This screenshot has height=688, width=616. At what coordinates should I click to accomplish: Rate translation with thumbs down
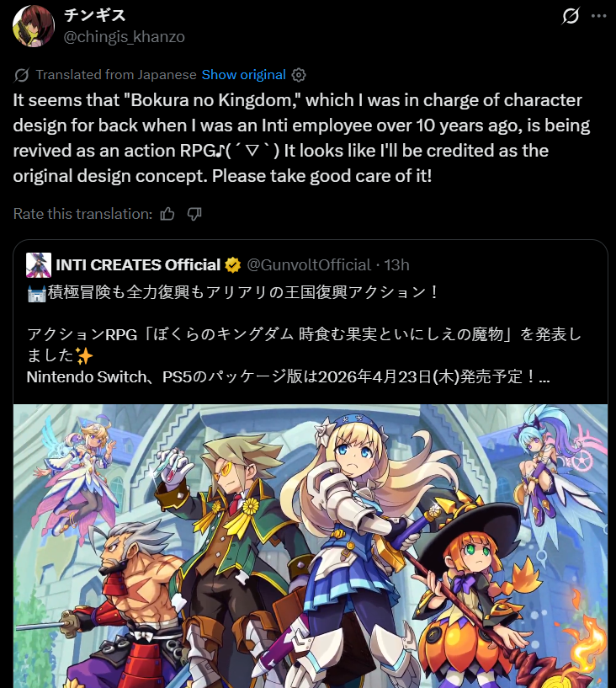tap(194, 214)
